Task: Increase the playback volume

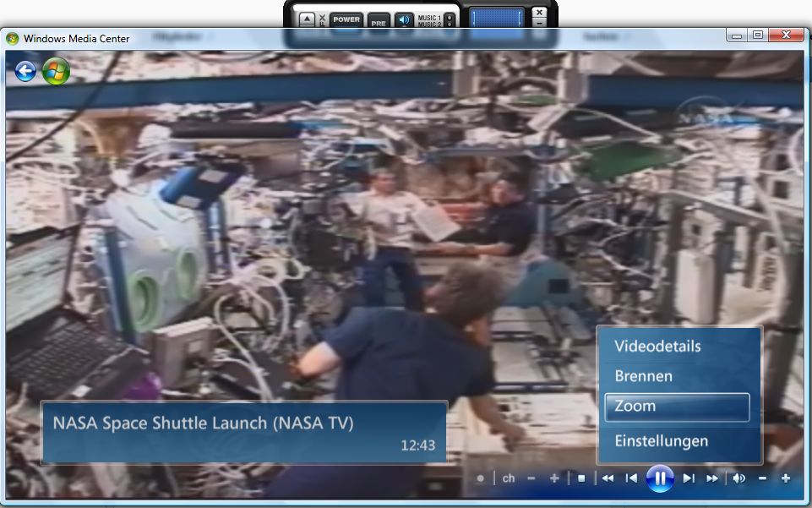Action: [786, 478]
